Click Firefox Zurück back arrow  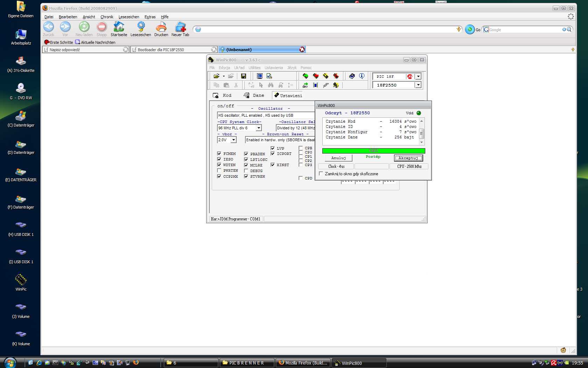[x=49, y=27]
